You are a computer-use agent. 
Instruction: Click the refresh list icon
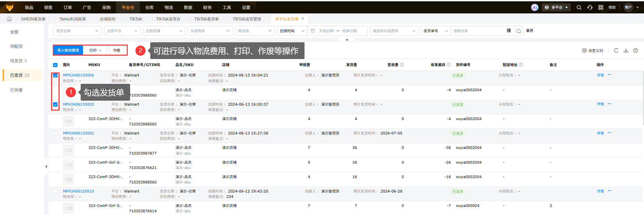coord(616,51)
